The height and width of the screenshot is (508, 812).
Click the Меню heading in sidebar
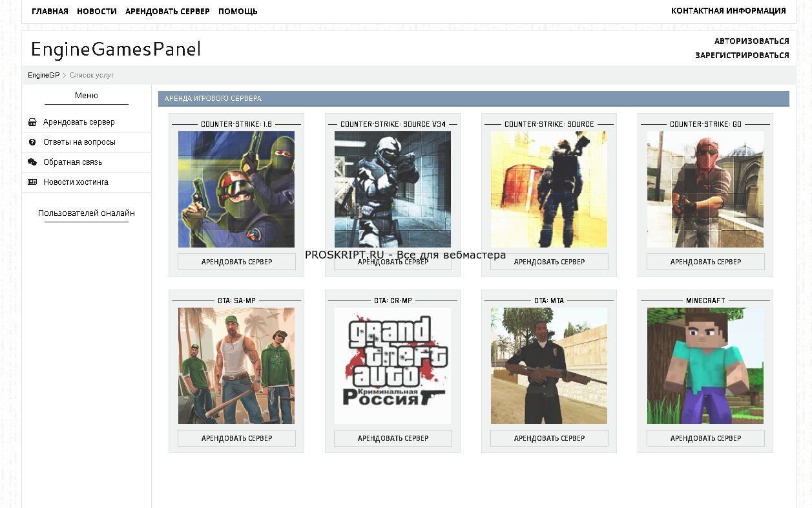87,96
